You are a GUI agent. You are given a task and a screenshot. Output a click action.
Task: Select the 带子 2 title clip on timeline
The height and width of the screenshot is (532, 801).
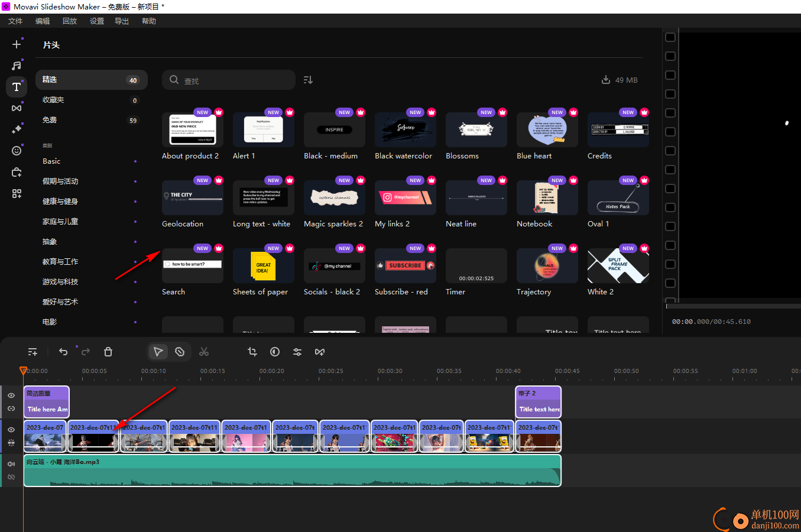click(x=539, y=402)
